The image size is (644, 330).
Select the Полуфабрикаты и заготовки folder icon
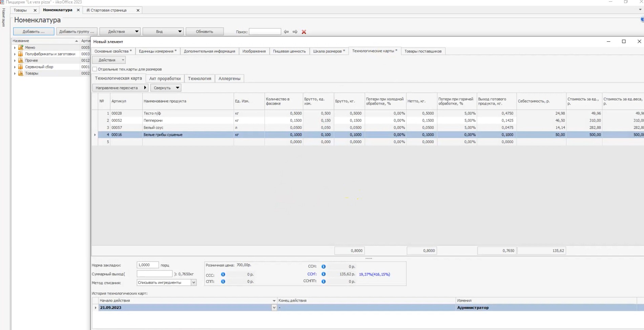[x=21, y=54]
